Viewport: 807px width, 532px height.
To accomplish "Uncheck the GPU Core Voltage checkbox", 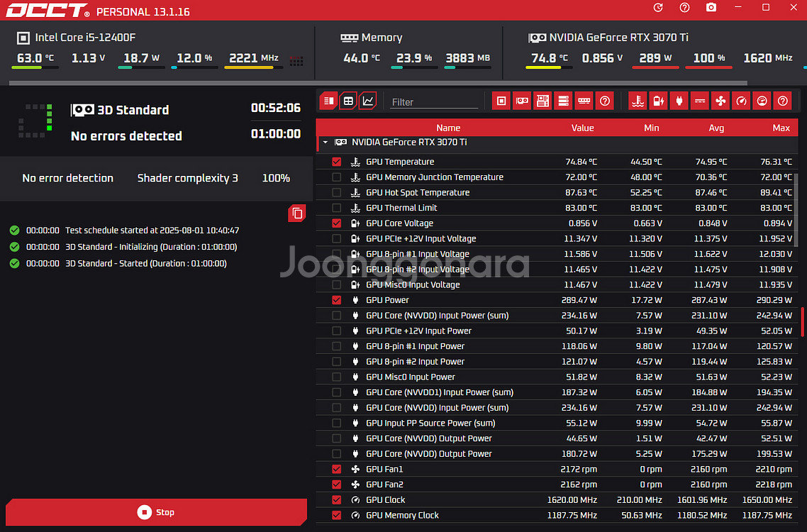I will [x=337, y=223].
